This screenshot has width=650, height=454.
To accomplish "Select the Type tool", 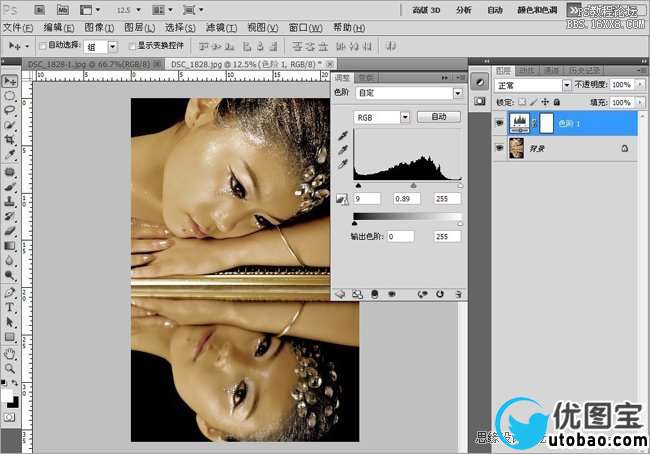I will click(9, 307).
